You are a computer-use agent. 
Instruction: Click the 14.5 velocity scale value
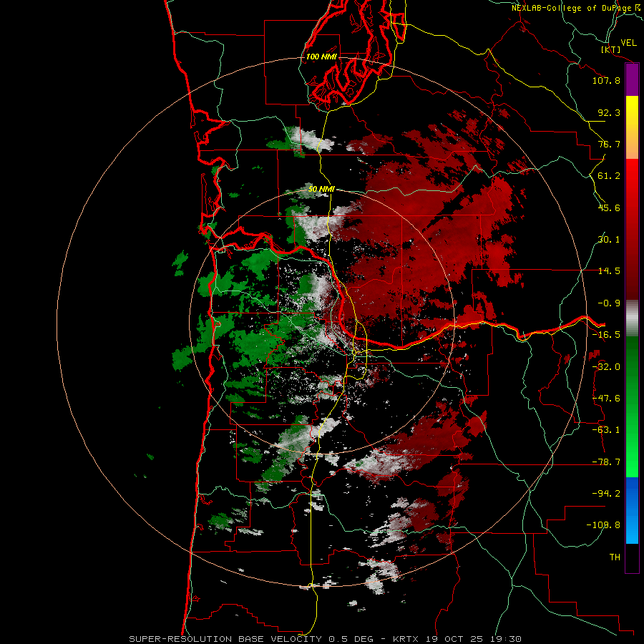(609, 271)
